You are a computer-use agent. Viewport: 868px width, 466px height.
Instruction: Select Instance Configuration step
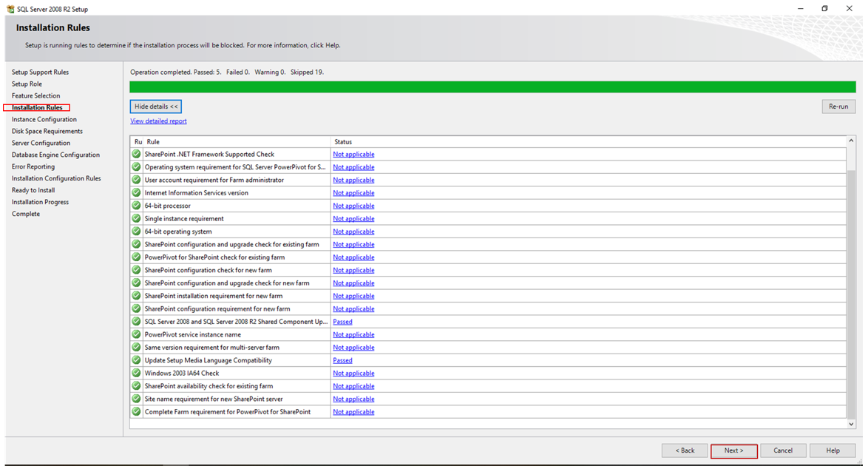tap(44, 119)
